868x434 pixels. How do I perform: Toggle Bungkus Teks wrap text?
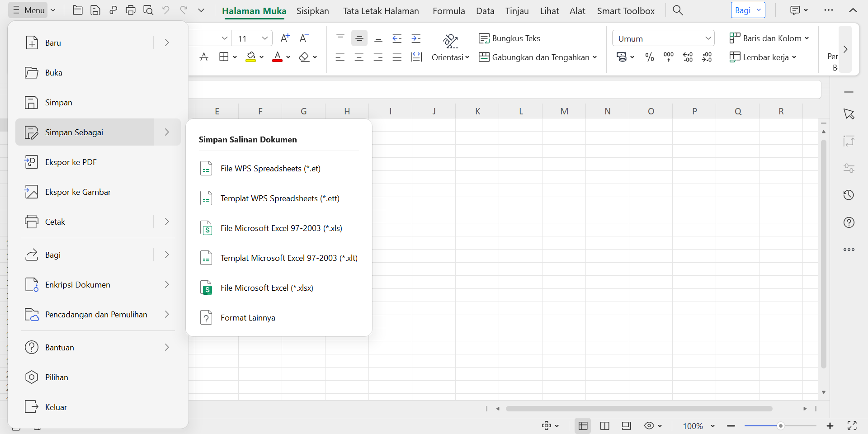(509, 38)
